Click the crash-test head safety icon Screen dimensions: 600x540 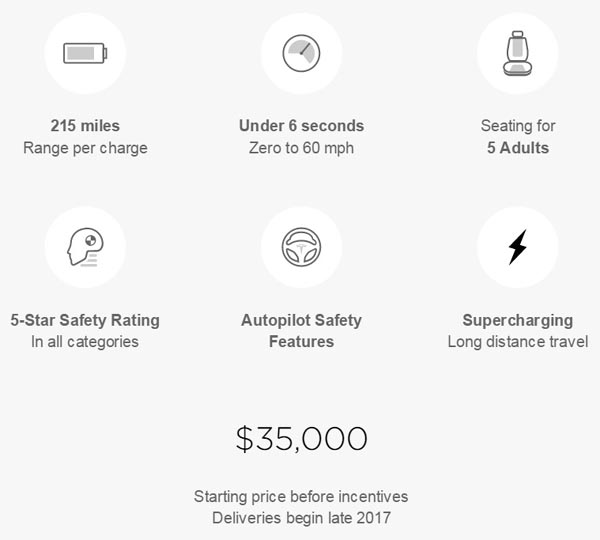pyautogui.click(x=85, y=247)
